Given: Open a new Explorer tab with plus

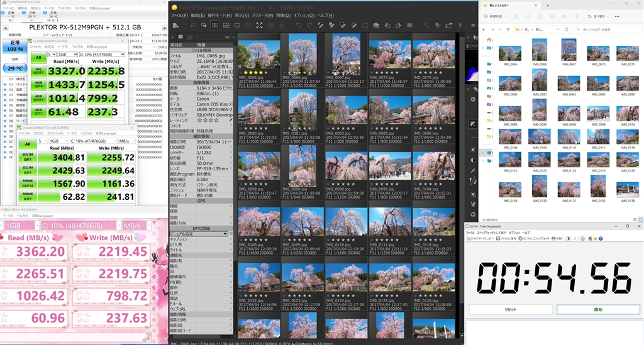Looking at the screenshot, I should 548,5.
